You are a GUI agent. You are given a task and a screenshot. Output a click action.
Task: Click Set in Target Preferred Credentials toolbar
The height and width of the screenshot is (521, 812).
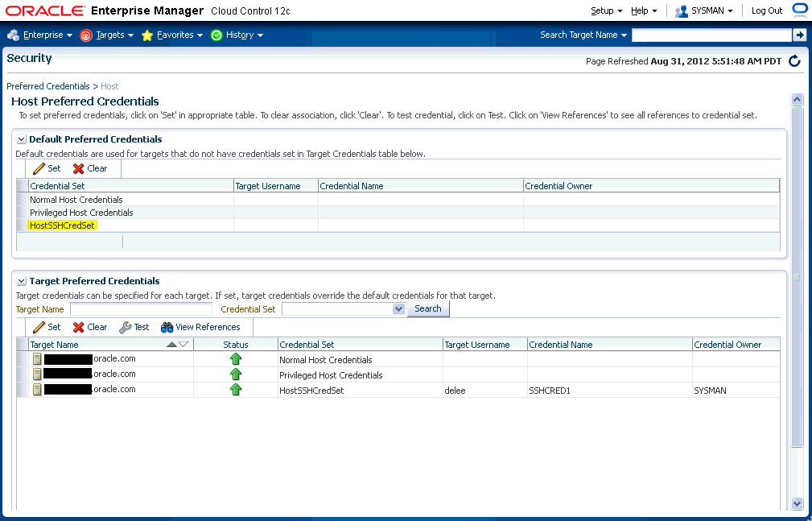pyautogui.click(x=47, y=327)
